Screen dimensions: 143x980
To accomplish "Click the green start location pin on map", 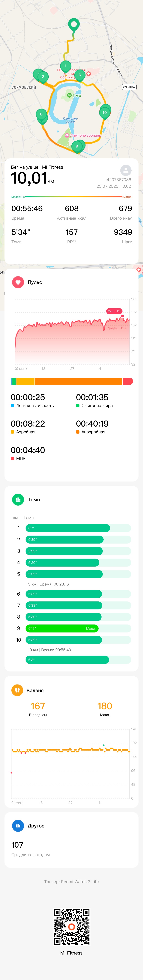I will tap(74, 25).
